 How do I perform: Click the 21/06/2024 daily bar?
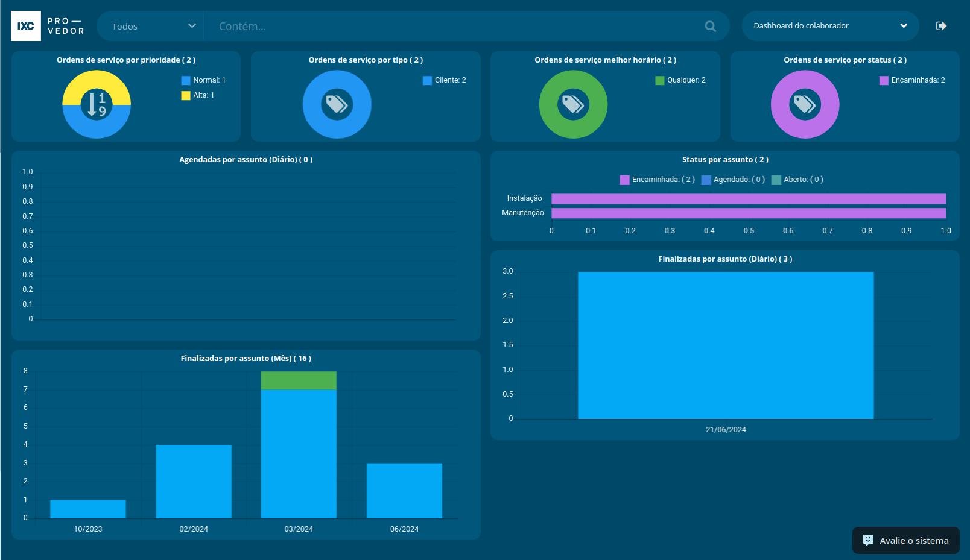pos(726,345)
